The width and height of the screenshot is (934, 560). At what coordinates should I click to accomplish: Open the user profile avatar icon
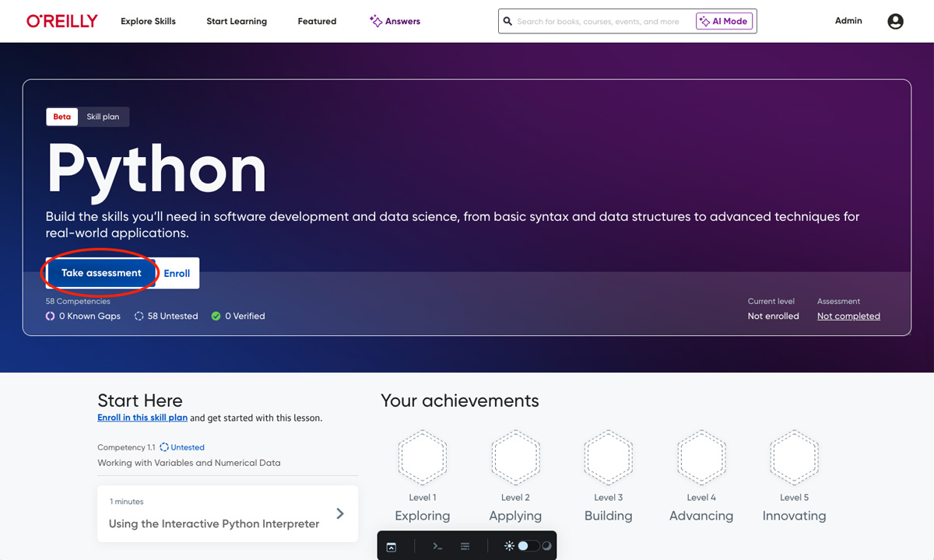pos(895,21)
